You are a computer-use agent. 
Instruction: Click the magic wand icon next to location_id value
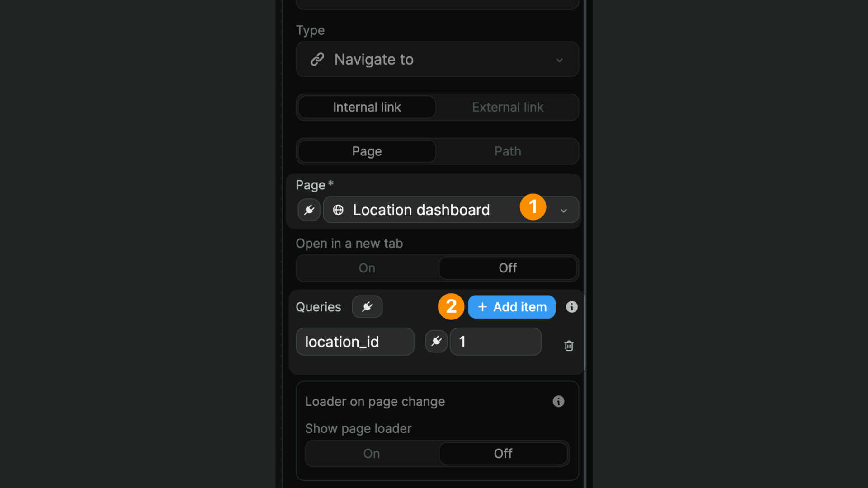point(436,341)
